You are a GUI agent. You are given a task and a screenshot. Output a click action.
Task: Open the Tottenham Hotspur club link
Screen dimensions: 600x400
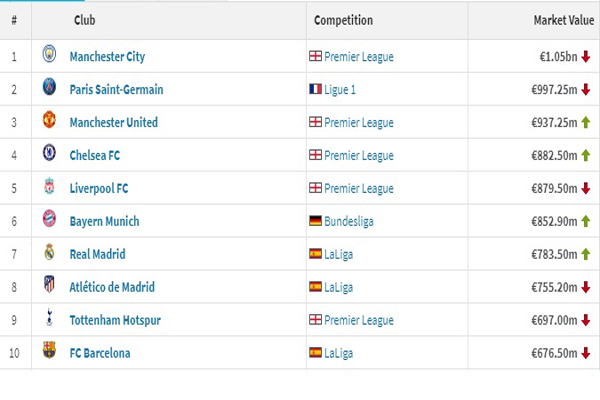(x=115, y=320)
